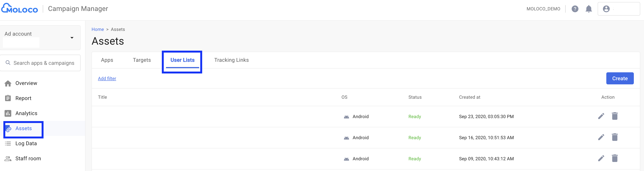Click the Add filter link
Image resolution: width=644 pixels, height=171 pixels.
[x=107, y=79]
